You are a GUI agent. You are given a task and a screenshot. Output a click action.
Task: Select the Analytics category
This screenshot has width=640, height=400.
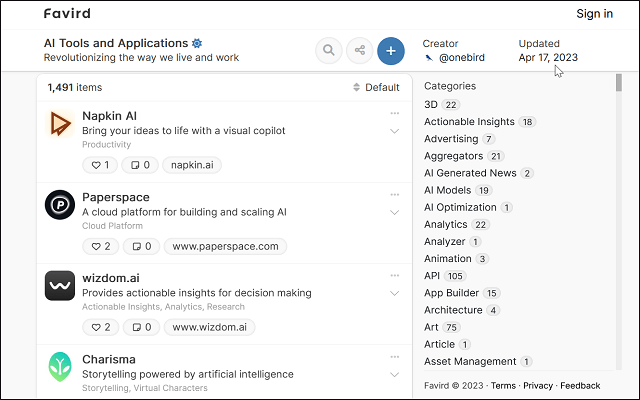[445, 225]
